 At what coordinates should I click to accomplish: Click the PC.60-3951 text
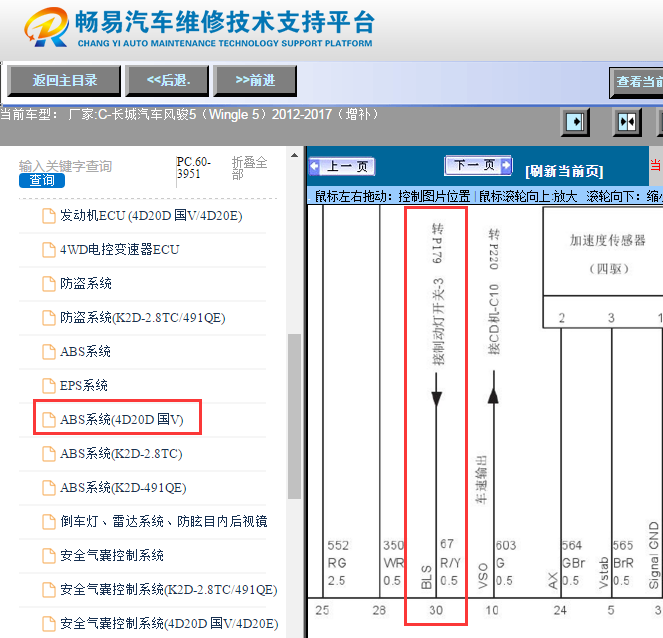click(194, 168)
